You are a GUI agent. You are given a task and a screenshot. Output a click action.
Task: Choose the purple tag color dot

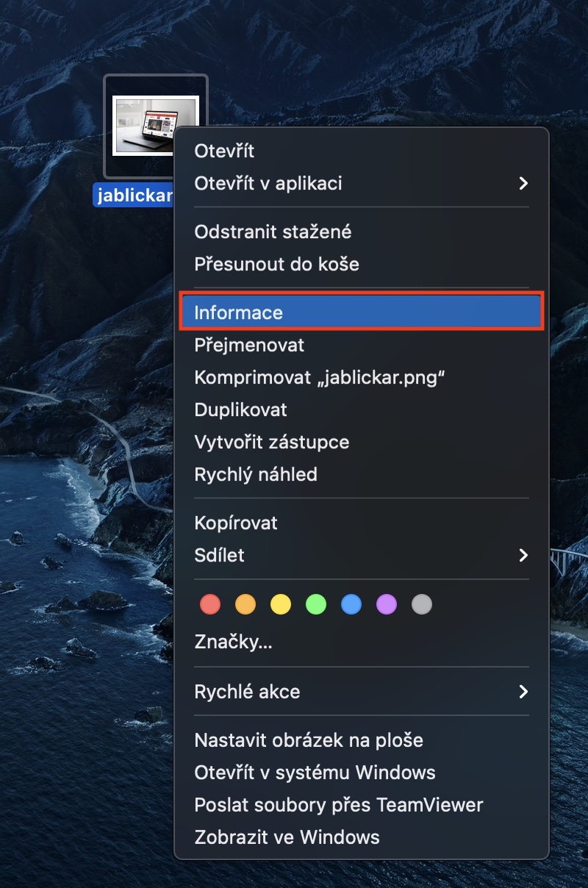pyautogui.click(x=387, y=605)
